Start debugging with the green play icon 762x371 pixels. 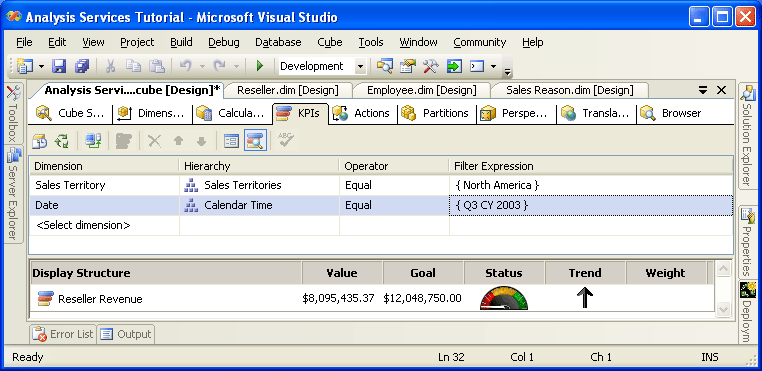(x=260, y=66)
